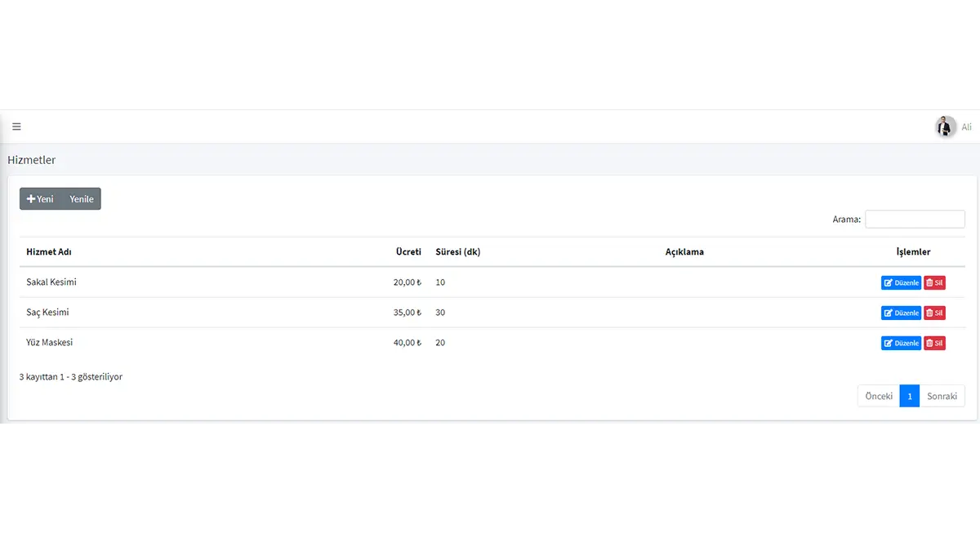This screenshot has width=980, height=533.
Task: Click the Hizmetler page title
Action: tap(32, 160)
